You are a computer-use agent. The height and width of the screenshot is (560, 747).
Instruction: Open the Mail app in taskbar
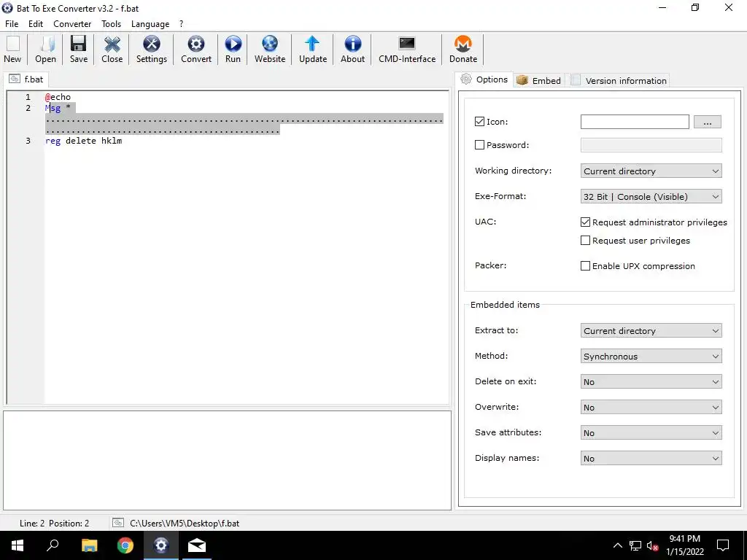[197, 545]
